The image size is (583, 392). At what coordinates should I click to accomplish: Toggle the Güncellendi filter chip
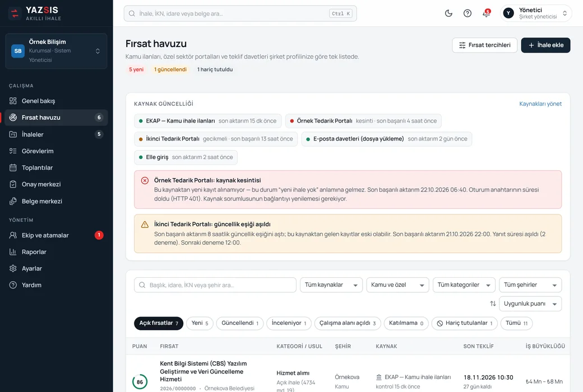pyautogui.click(x=240, y=323)
